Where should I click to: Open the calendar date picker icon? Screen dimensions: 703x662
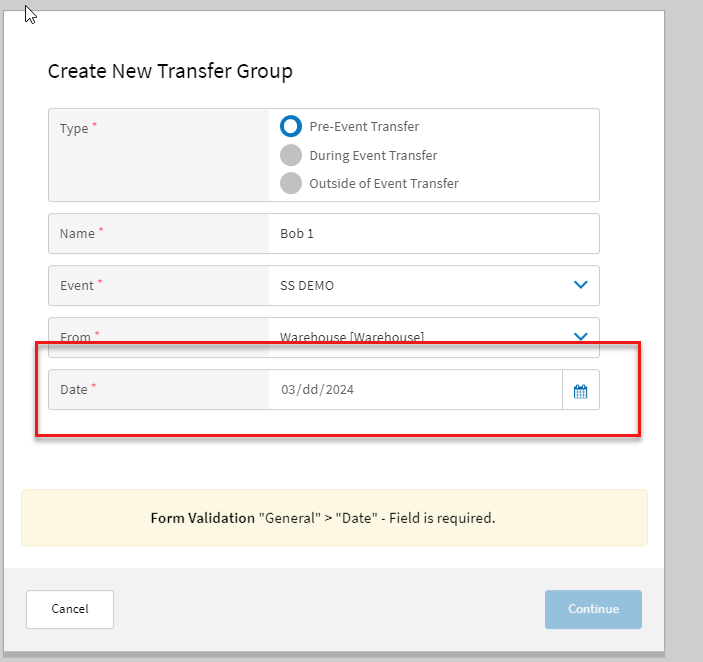[x=580, y=391]
